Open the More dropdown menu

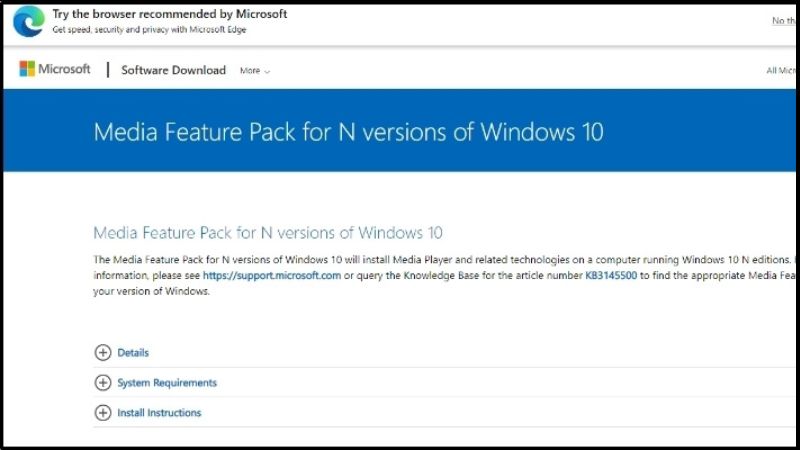pyautogui.click(x=255, y=71)
